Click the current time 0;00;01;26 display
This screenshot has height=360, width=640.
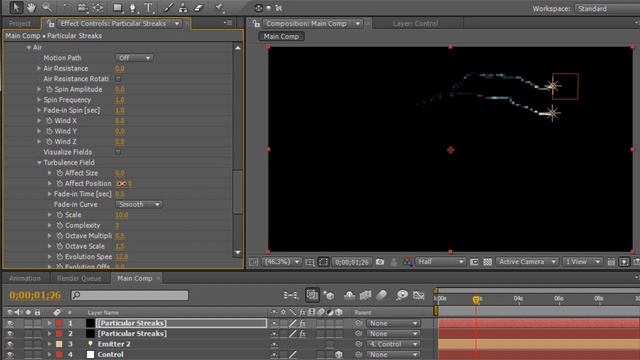pyautogui.click(x=35, y=295)
